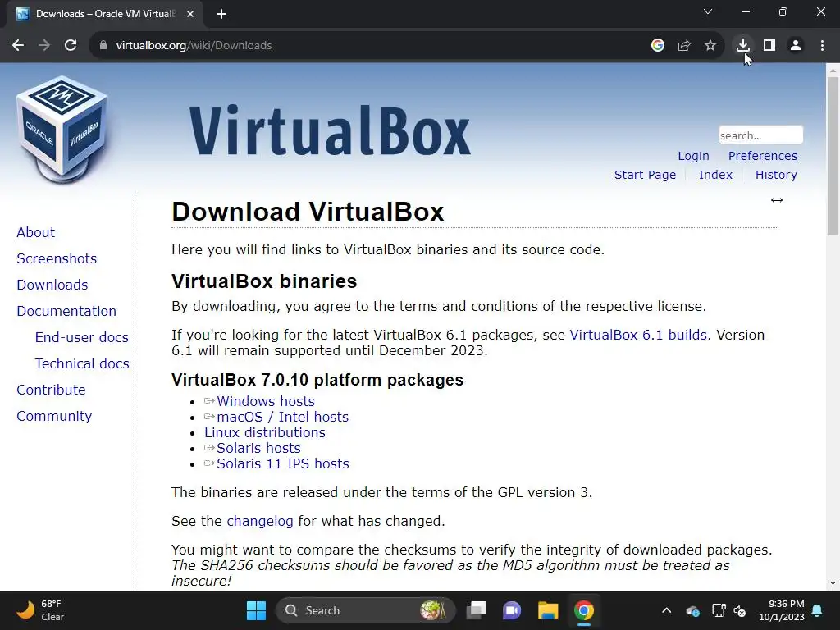Click the muted volume tray icon
Screen dimensions: 840x630
point(740,610)
